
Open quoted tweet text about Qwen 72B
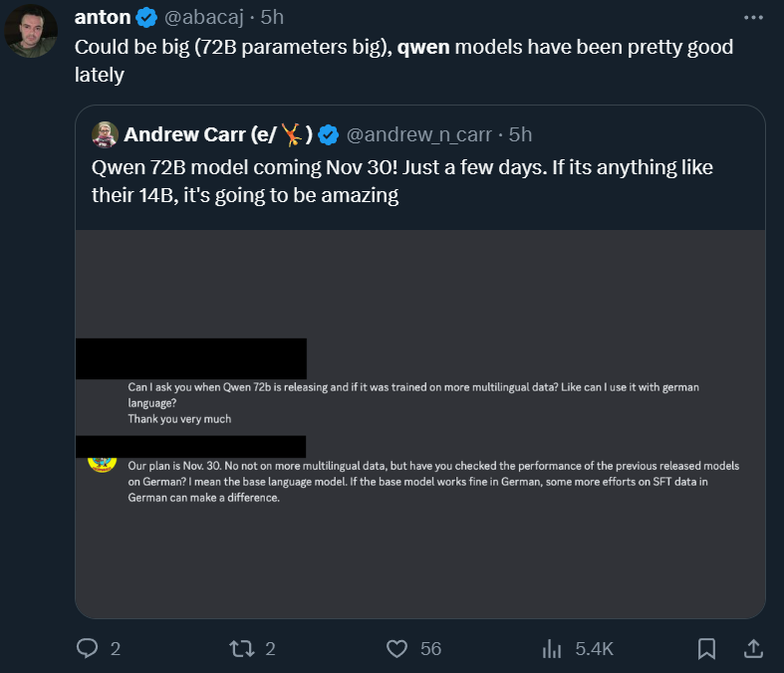[x=402, y=181]
